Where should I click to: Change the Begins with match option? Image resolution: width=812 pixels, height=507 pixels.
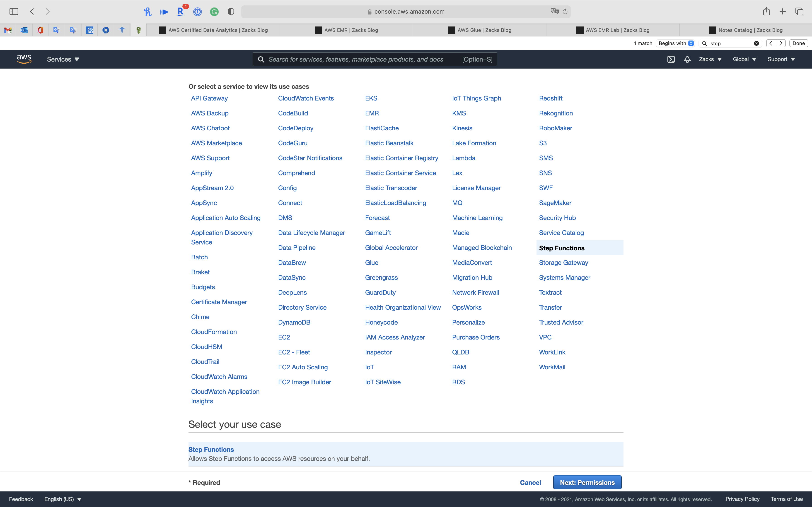(676, 43)
